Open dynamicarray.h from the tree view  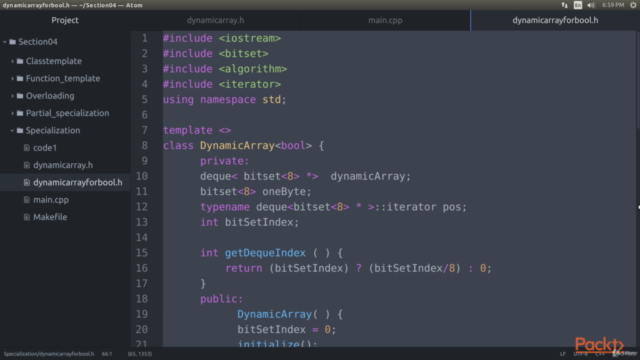[63, 165]
